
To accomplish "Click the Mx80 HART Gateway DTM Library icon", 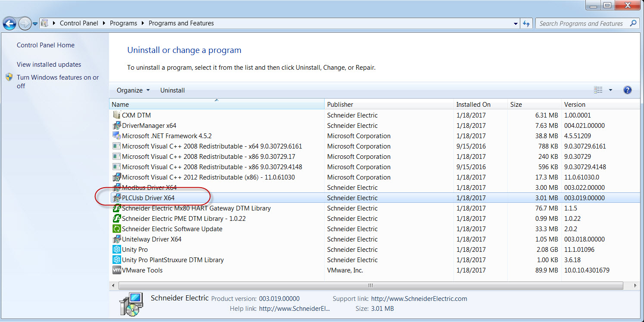I will [116, 208].
